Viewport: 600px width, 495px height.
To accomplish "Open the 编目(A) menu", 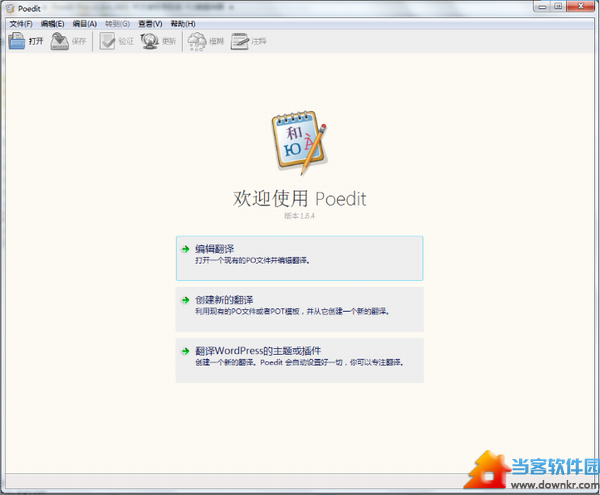I will click(x=85, y=24).
